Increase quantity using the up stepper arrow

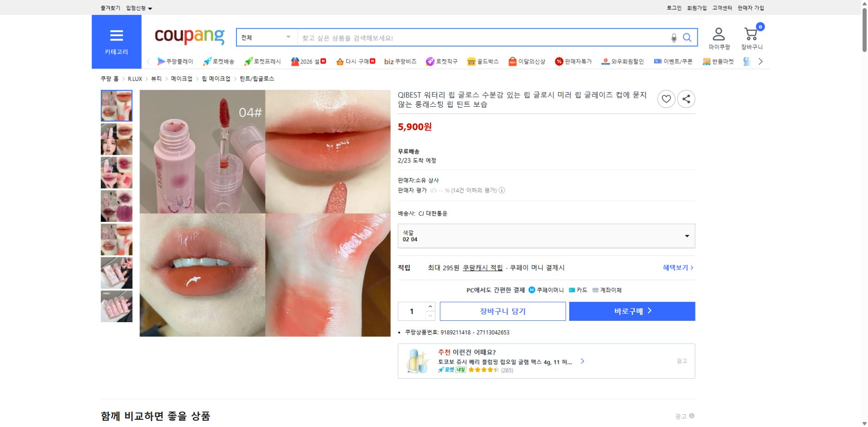click(x=430, y=307)
